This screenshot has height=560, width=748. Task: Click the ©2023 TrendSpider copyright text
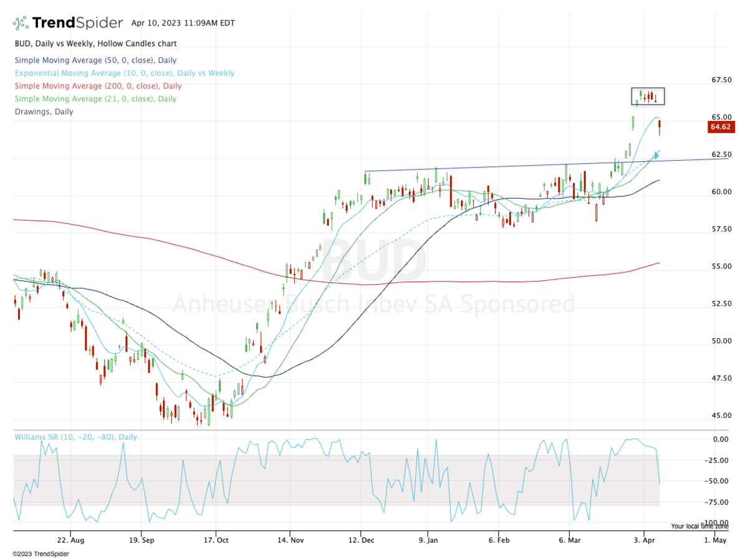39,553
